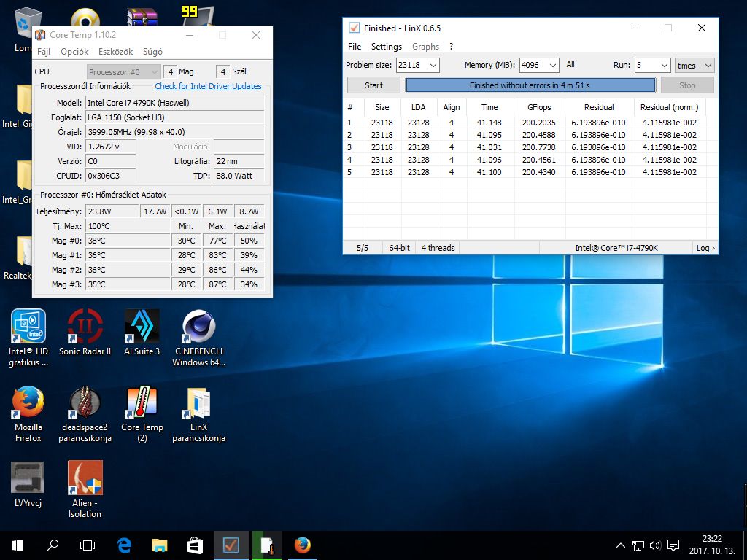Screen dimensions: 747x560
Task: Open AI Suite 3 desktop icon
Action: pos(142,332)
